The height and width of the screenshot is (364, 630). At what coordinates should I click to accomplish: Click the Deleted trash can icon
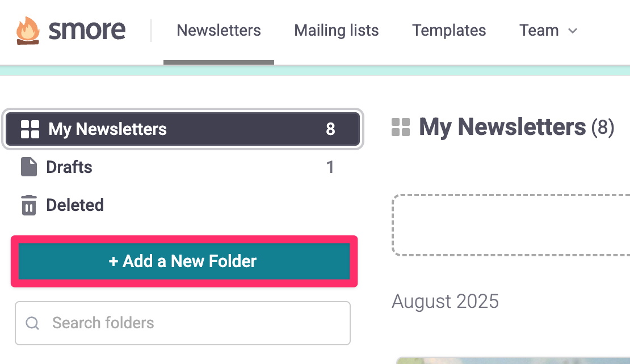pos(29,205)
